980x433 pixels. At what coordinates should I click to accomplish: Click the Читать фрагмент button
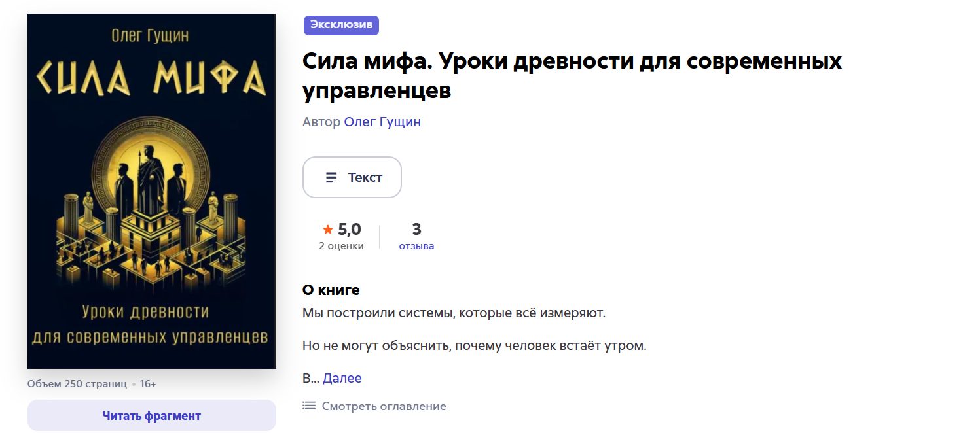pos(151,415)
